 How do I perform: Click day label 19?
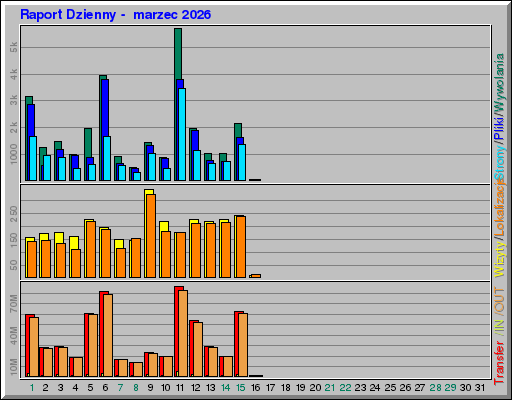point(301,388)
